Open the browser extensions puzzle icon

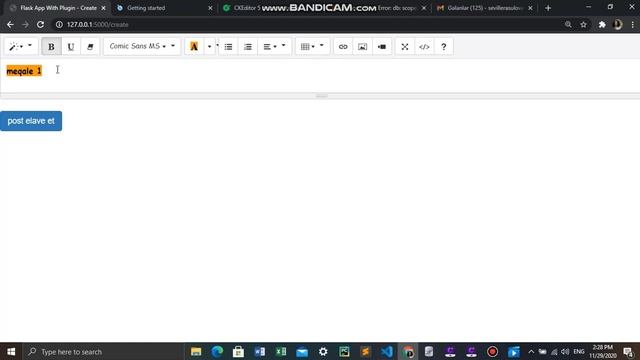[x=602, y=24]
